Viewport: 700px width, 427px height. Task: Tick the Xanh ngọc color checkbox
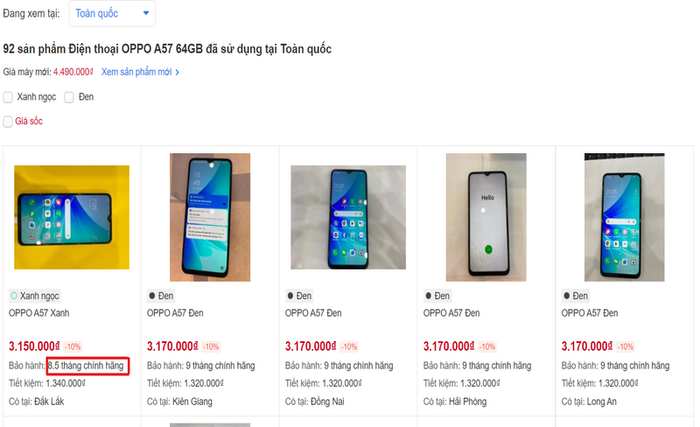pos(9,97)
